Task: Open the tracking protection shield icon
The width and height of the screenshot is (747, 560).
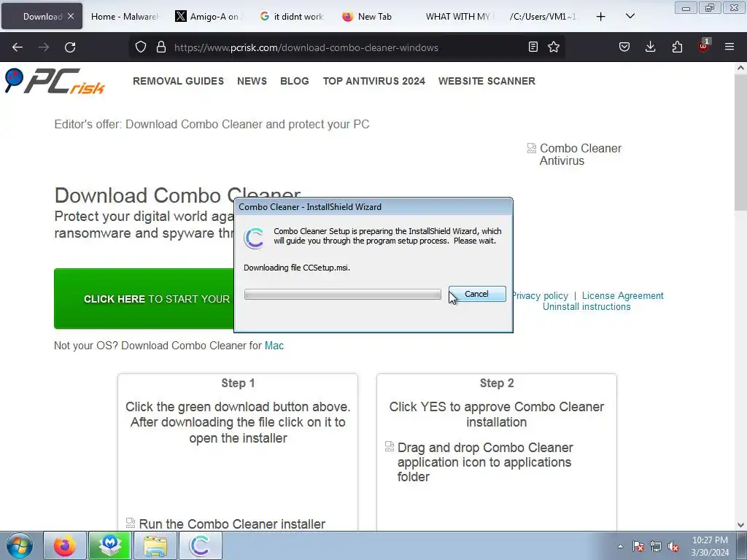Action: pos(141,47)
